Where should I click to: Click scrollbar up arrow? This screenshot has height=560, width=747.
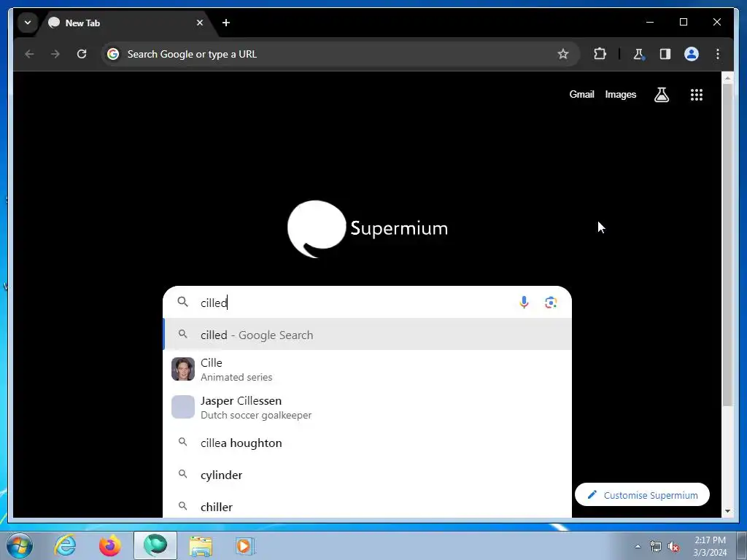click(727, 77)
